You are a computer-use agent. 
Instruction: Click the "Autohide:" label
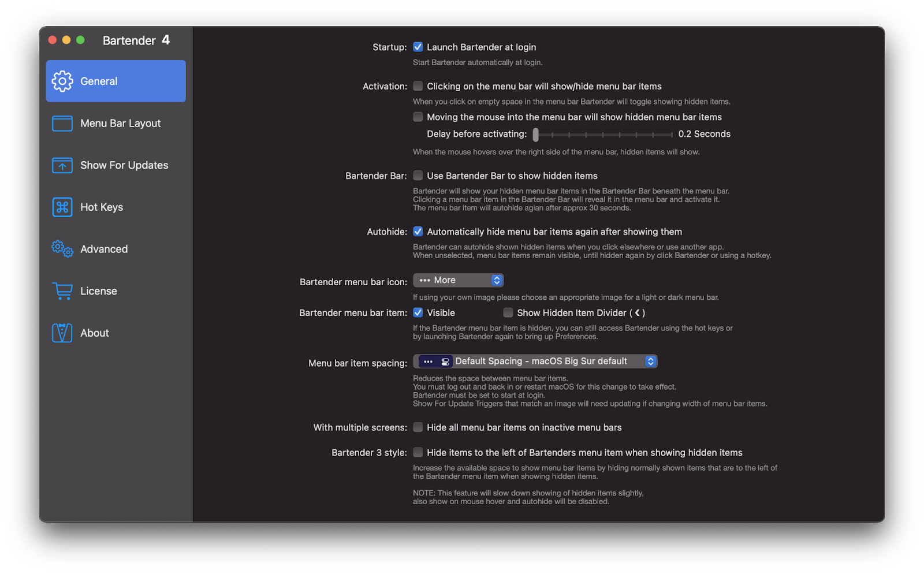point(388,232)
